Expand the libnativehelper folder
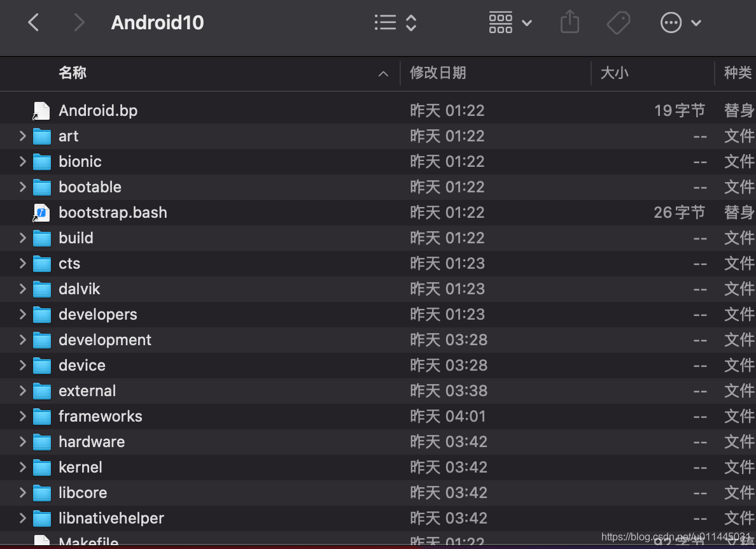Screen dimensions: 756x549 click(23, 518)
